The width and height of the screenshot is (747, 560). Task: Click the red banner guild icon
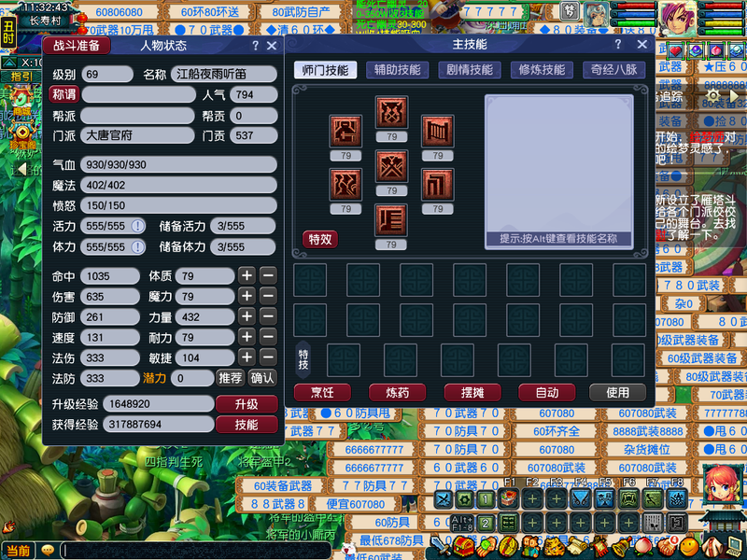click(599, 547)
